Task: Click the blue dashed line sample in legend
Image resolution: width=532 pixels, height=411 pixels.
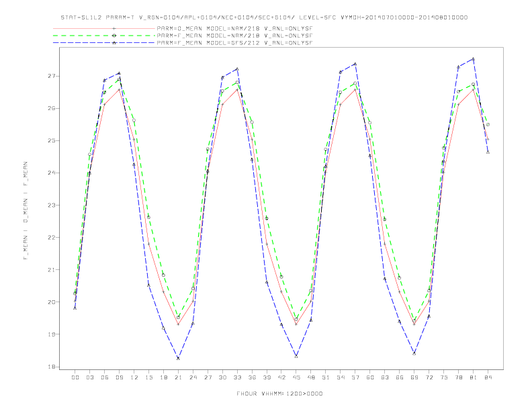Action: point(104,43)
